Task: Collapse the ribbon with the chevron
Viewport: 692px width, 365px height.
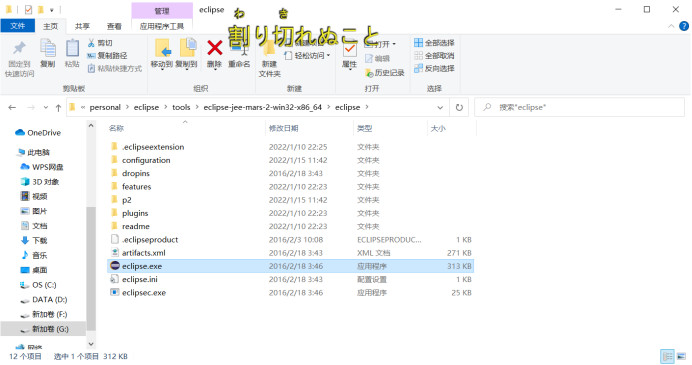Action: pyautogui.click(x=671, y=26)
